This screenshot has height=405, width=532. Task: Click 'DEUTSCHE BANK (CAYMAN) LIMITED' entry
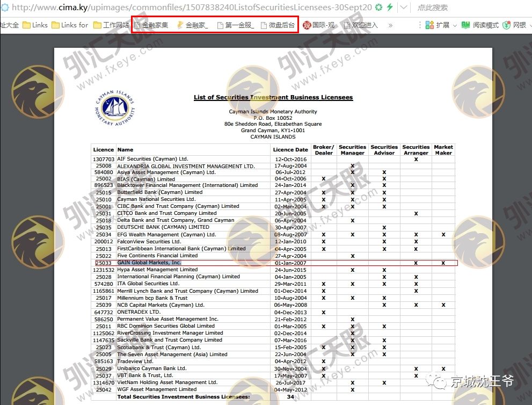(163, 227)
